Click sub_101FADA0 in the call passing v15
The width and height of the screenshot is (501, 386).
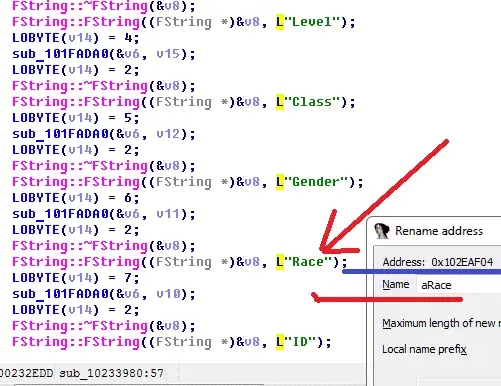[60, 54]
